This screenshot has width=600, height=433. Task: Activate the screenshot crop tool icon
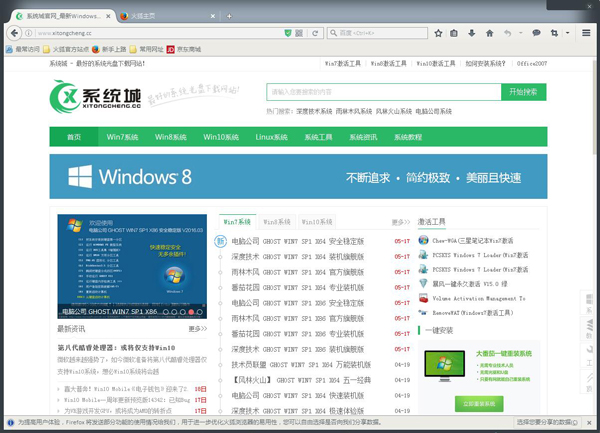(554, 33)
